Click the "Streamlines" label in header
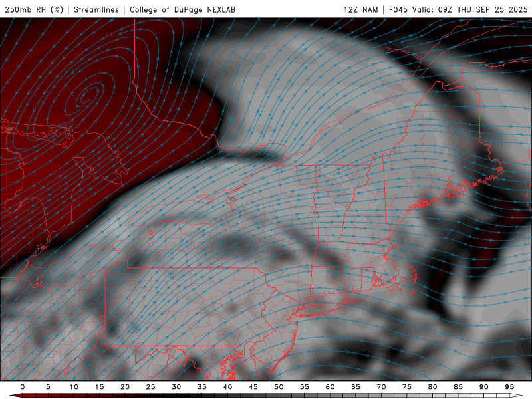 pyautogui.click(x=96, y=9)
